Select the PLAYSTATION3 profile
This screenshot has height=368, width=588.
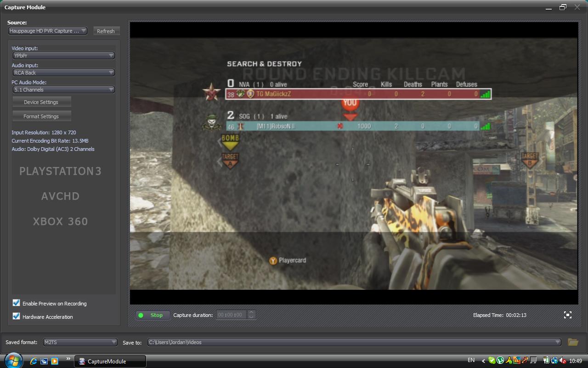pyautogui.click(x=60, y=171)
